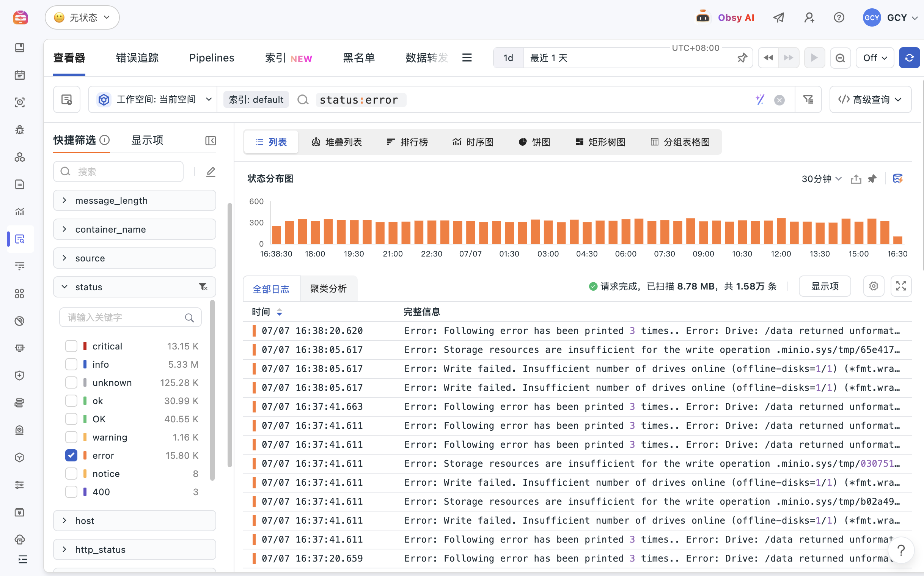Export the status distribution chart
Viewport: 924px width, 576px height.
coord(856,179)
